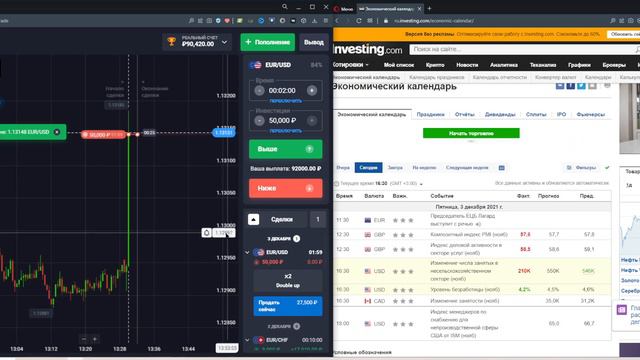Click переключить link under the time field
Image resolution: width=640 pixels, height=360 pixels.
286,100
